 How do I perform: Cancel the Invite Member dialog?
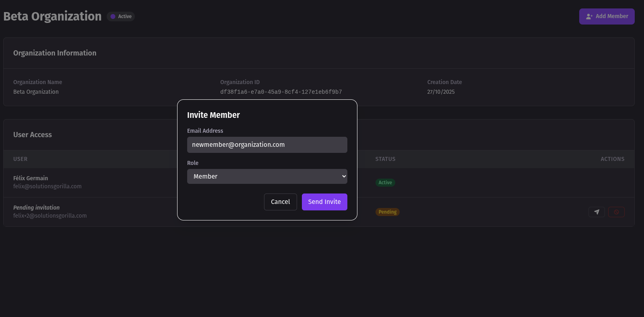tap(280, 202)
